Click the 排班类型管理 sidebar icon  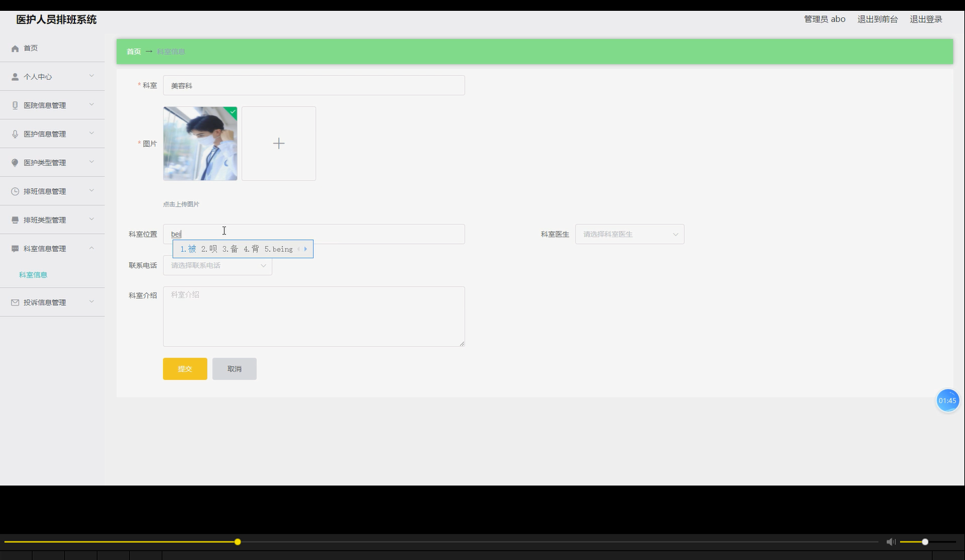pos(15,220)
